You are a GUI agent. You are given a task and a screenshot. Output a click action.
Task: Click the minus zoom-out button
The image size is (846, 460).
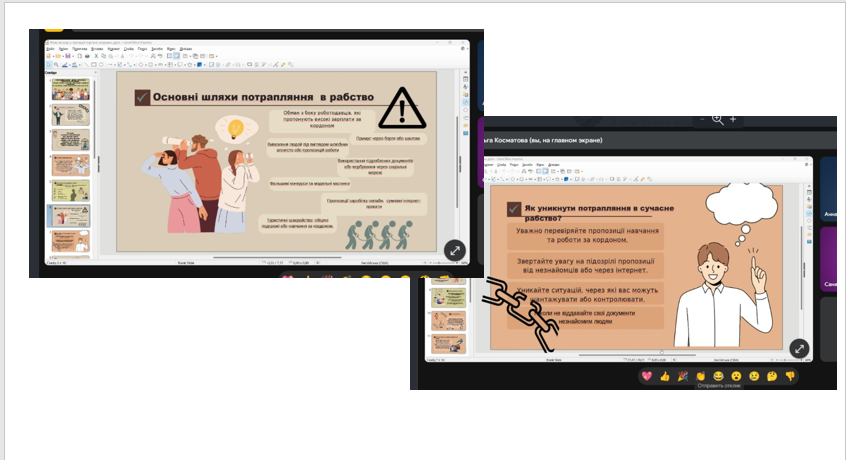pyautogui.click(x=702, y=119)
